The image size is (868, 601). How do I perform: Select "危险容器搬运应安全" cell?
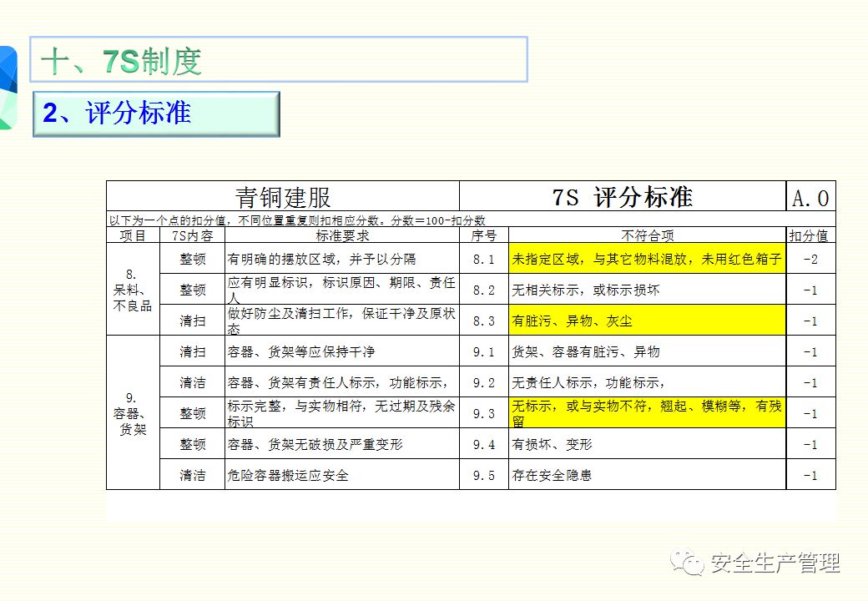(342, 475)
